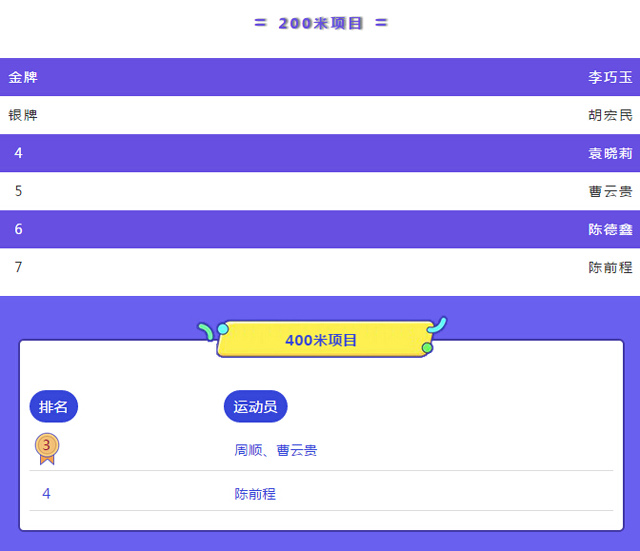Open the 200米项目 section heading
This screenshot has width=640, height=551.
pos(321,23)
